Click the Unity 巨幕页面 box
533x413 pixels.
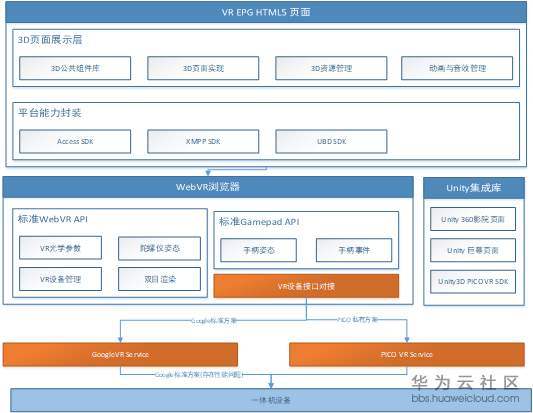coord(473,250)
